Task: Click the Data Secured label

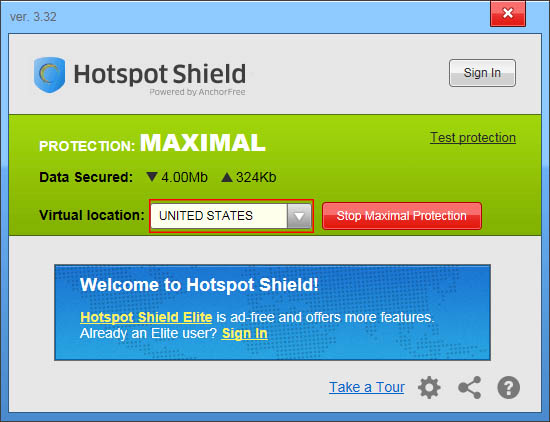Action: pos(86,177)
